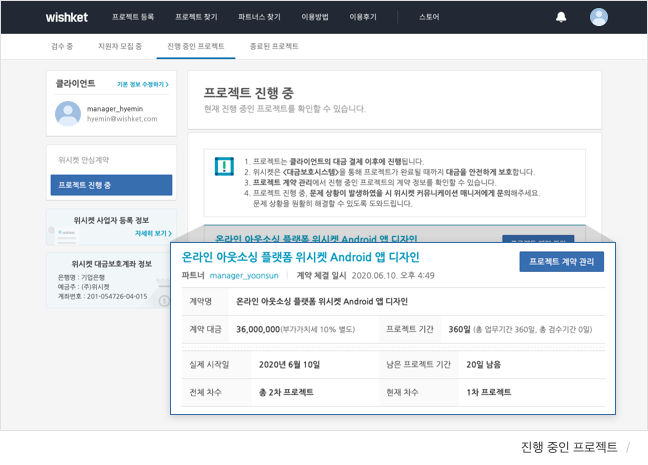Image resolution: width=648 pixels, height=465 pixels.
Task: Open 이용후기 in the top navigation
Action: pos(363,17)
